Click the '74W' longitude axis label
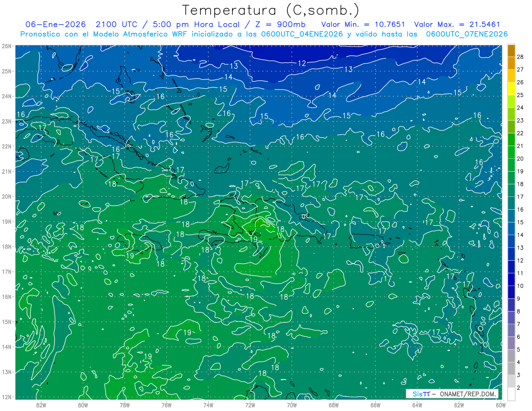This screenshot has width=532, height=411. 208,405
